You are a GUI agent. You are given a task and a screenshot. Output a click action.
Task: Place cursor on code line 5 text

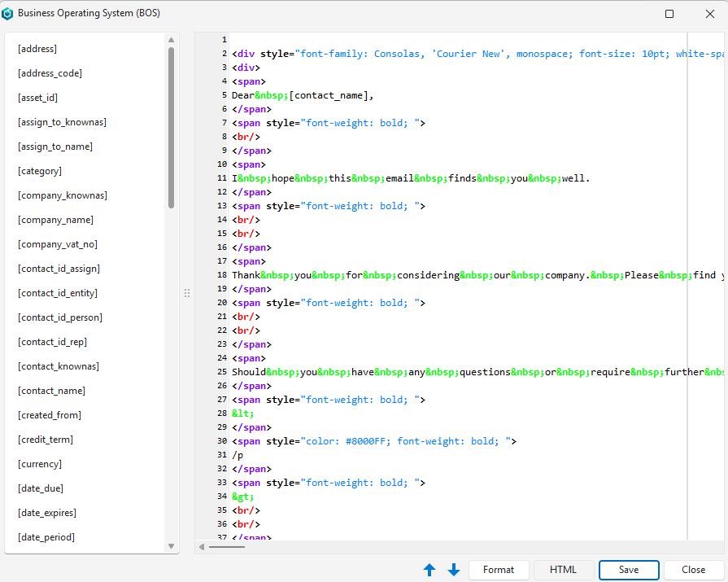(303, 95)
